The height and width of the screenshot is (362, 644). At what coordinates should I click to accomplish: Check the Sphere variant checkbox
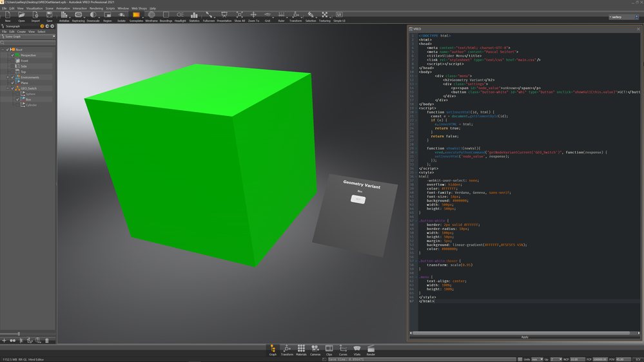[17, 94]
